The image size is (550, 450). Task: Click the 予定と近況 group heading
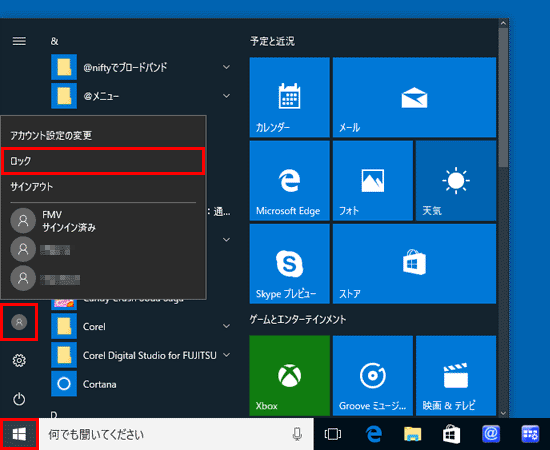click(x=273, y=41)
